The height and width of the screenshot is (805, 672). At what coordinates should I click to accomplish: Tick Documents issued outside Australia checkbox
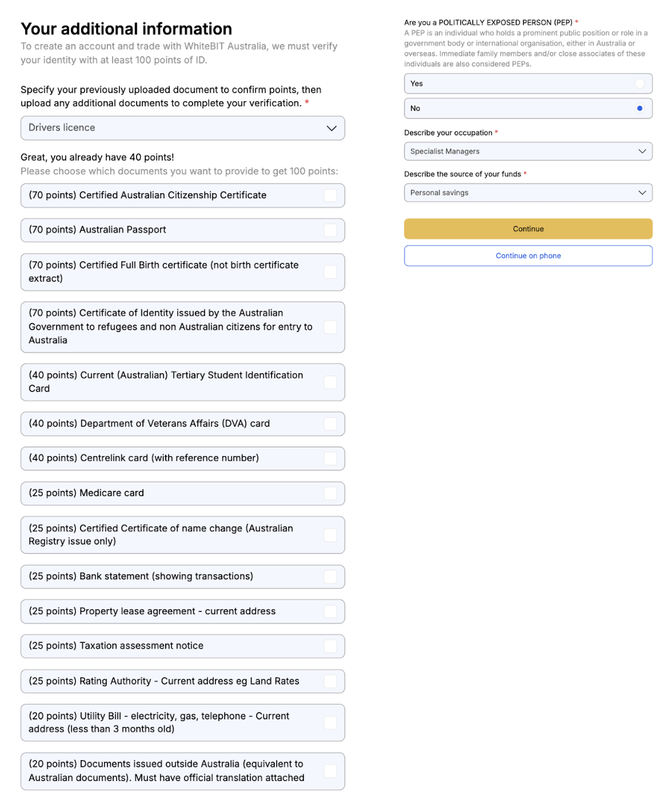330,771
